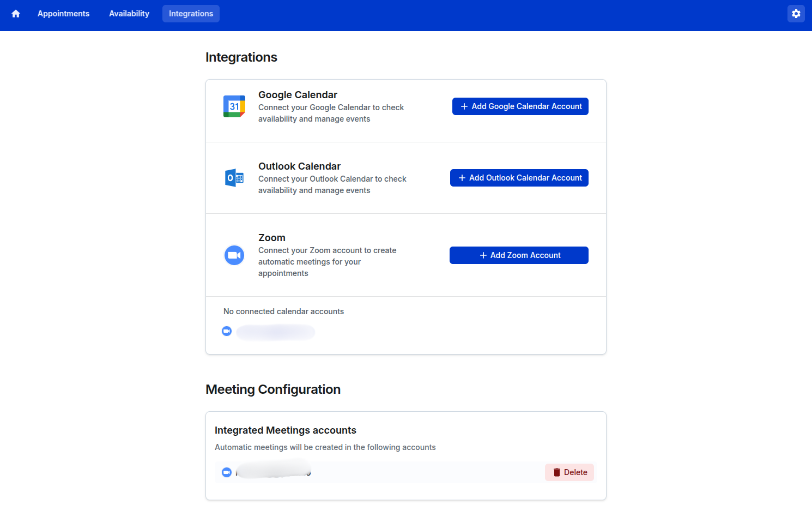Click the Meeting Configuration heading
This screenshot has height=510, width=812.
(273, 389)
